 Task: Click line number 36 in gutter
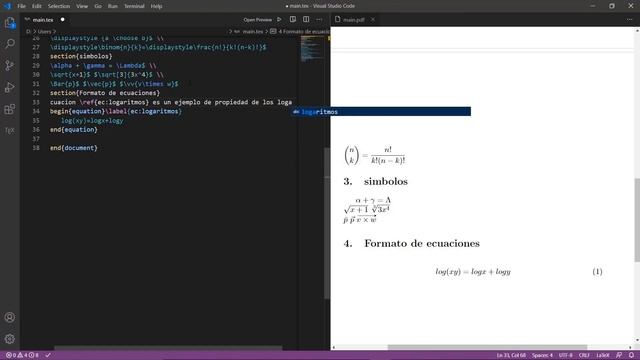click(36, 130)
